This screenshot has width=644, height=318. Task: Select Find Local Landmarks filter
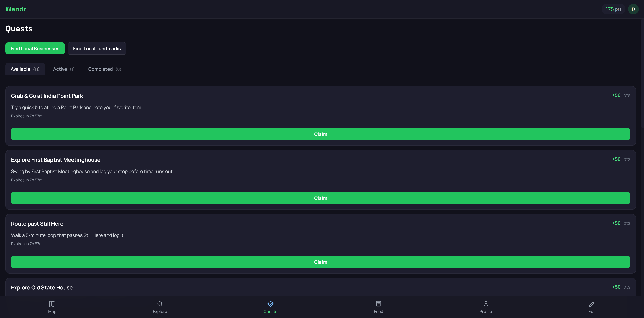tap(97, 48)
